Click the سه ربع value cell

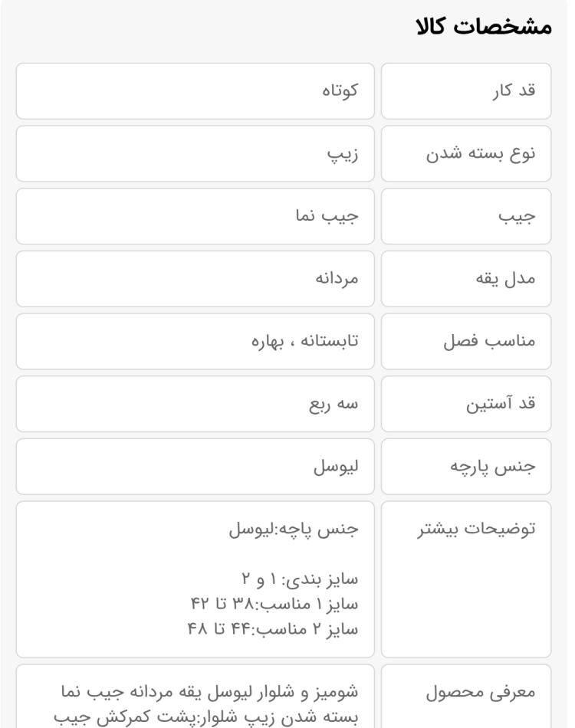pyautogui.click(x=195, y=404)
